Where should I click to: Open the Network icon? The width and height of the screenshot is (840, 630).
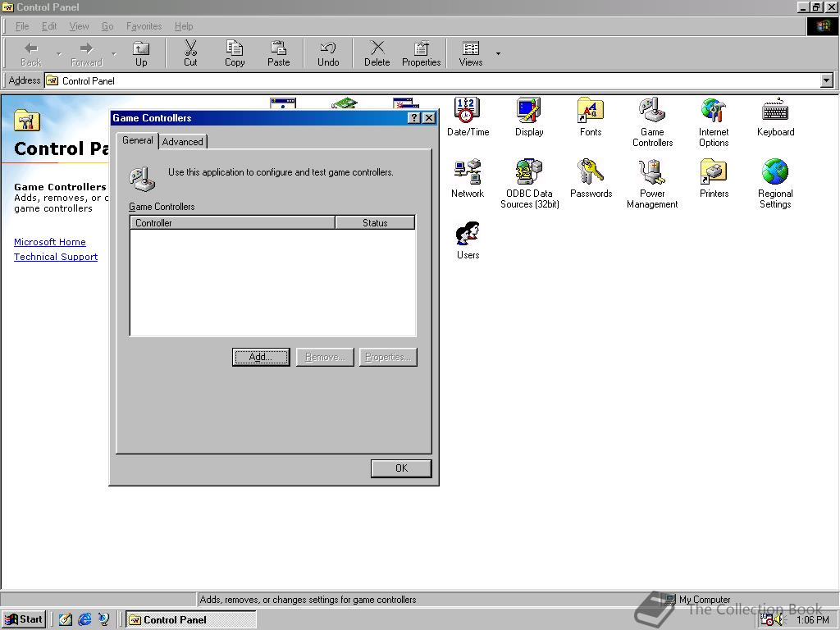click(467, 178)
